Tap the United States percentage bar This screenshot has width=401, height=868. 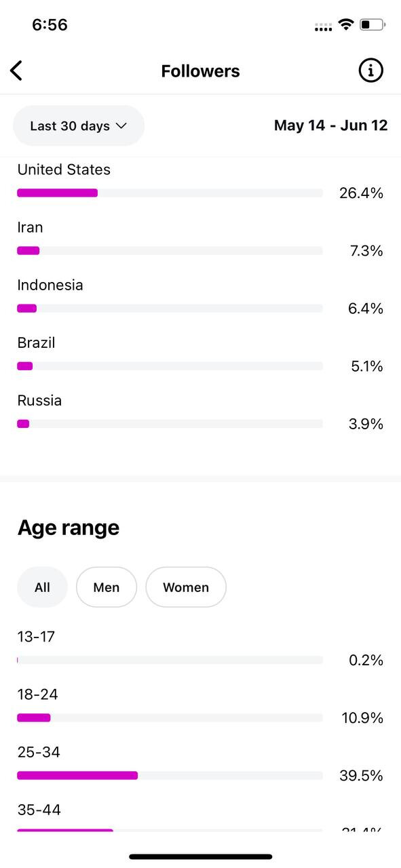(170, 193)
